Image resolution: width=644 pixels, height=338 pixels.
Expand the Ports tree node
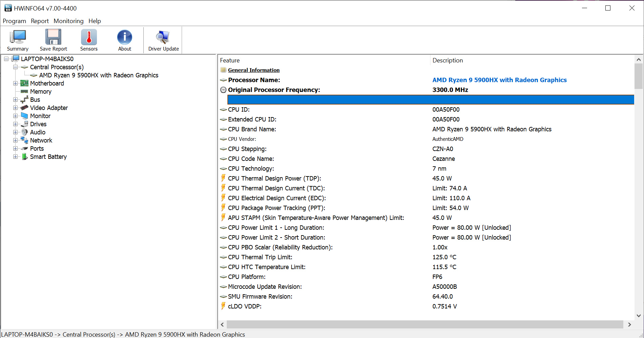(x=15, y=148)
